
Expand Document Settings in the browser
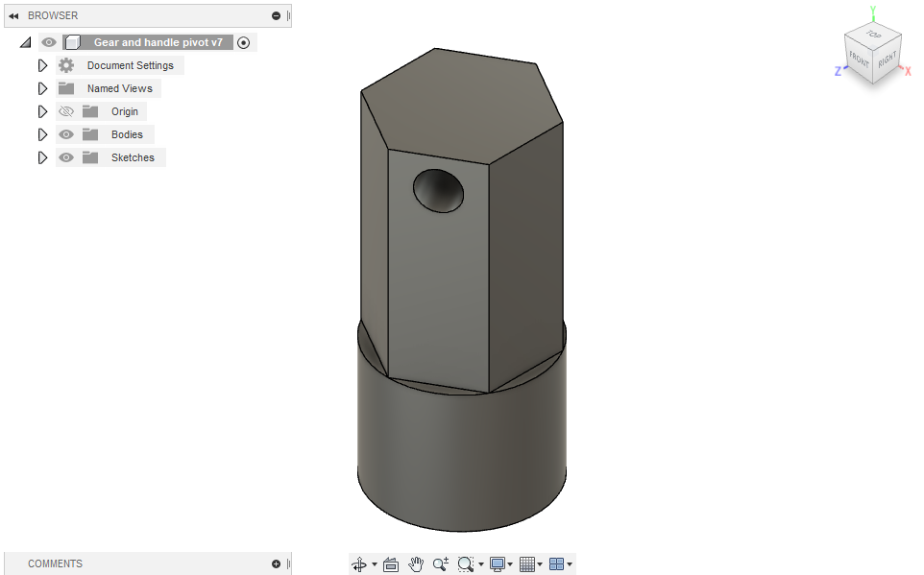(x=42, y=64)
